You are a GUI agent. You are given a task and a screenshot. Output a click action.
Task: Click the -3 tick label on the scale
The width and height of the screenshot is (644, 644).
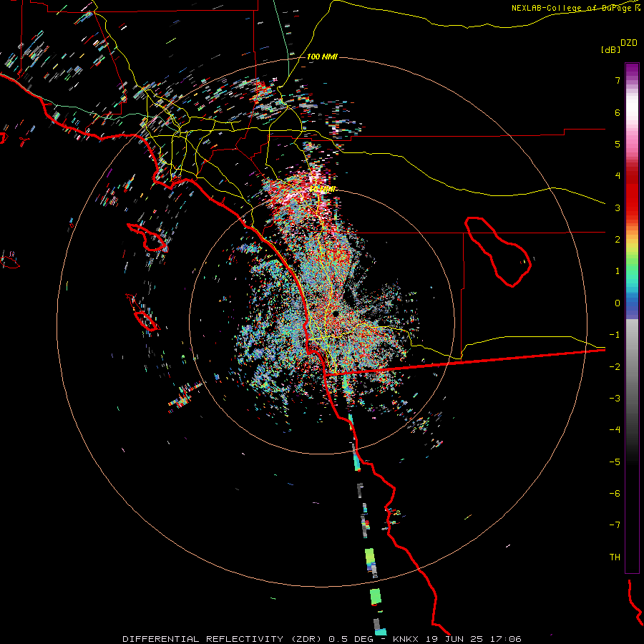click(615, 399)
